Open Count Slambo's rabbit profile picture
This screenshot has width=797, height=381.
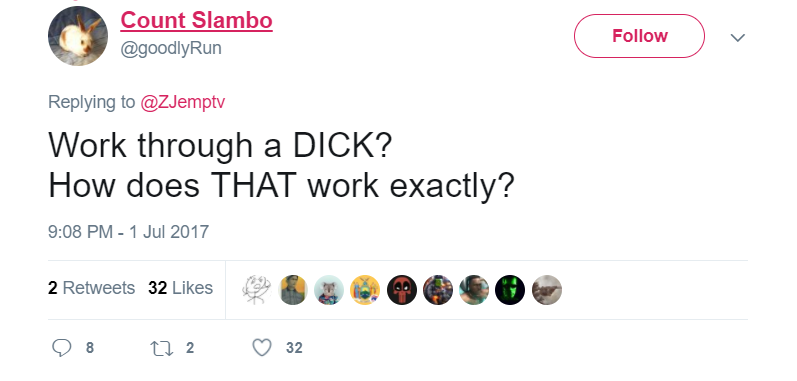pyautogui.click(x=78, y=36)
